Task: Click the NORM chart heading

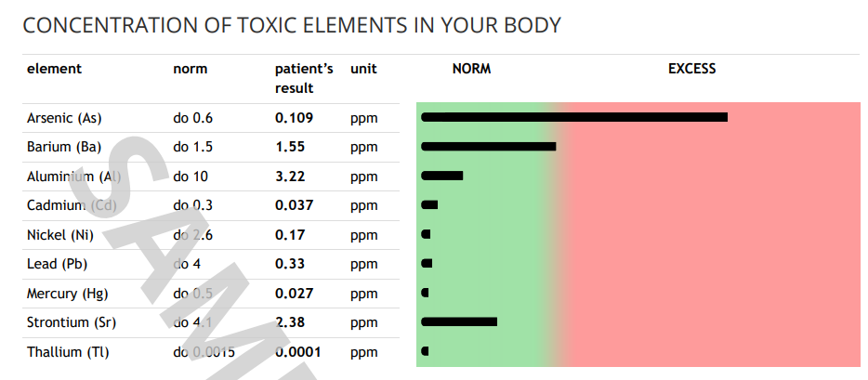Action: pos(472,69)
